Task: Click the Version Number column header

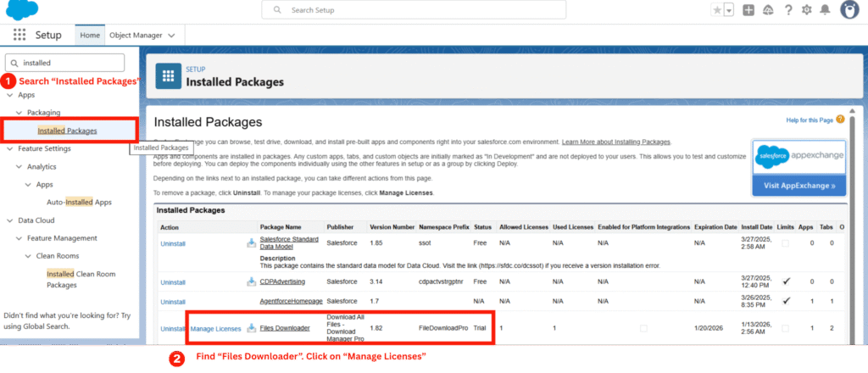Action: coord(392,227)
